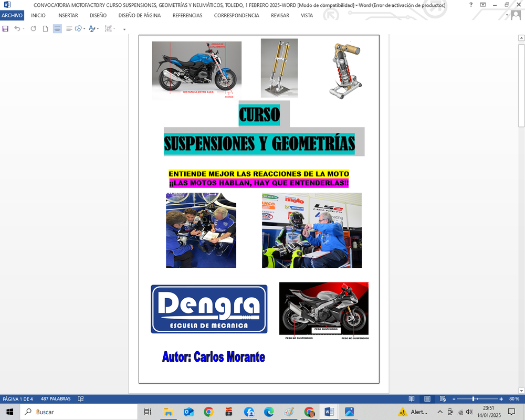This screenshot has height=420, width=525.
Task: Click the vertical scrollbar down arrow
Action: click(521, 391)
